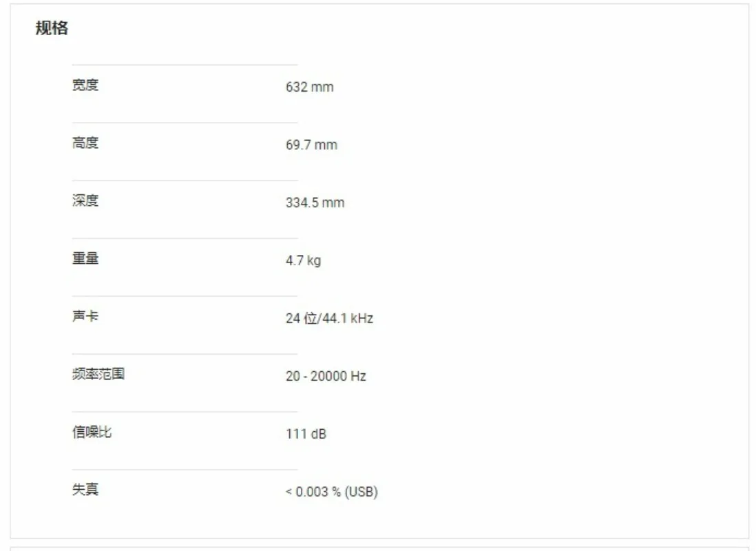756x551 pixels.
Task: Click the (USB) text in distortion row
Action: coord(361,492)
